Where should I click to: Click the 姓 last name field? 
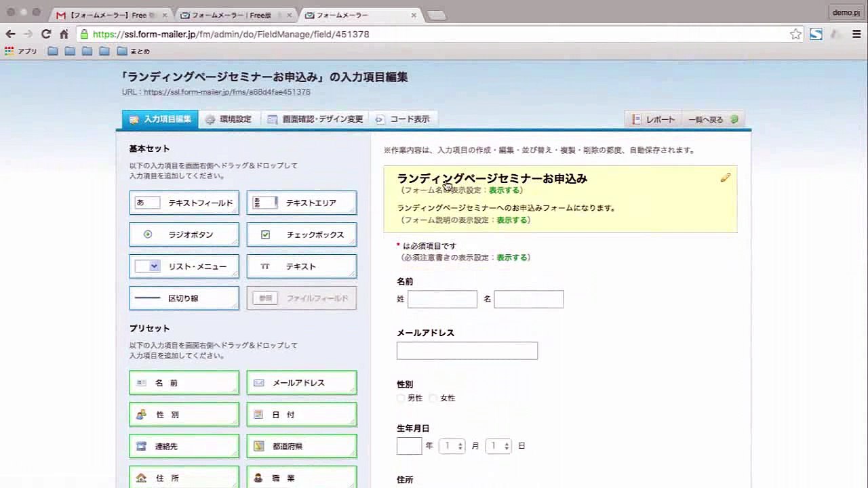pos(442,299)
